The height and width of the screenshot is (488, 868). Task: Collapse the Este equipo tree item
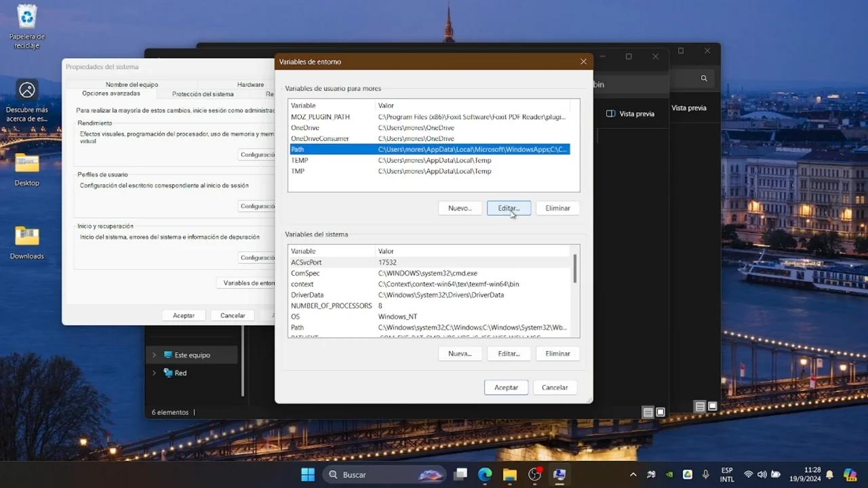point(154,354)
